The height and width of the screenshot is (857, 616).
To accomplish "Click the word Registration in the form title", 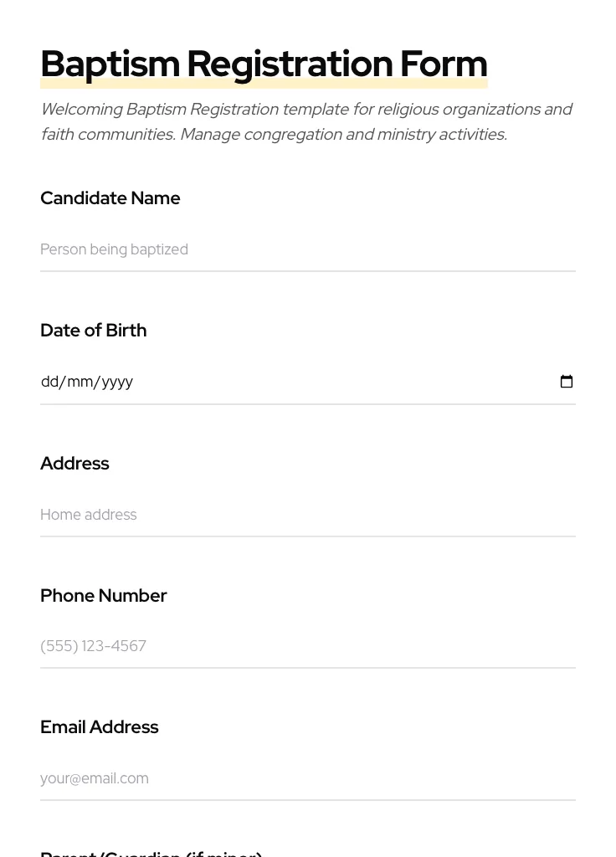I will tap(290, 64).
